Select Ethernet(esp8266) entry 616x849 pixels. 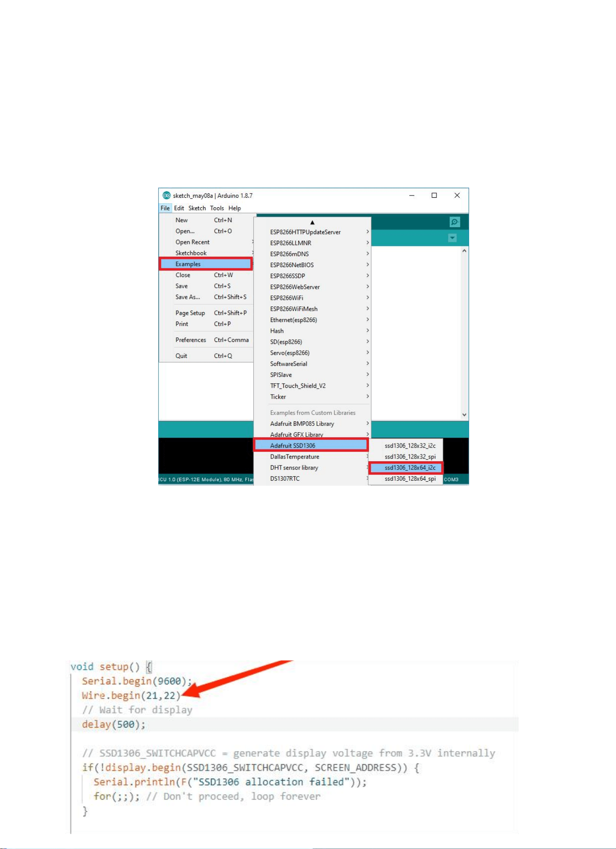point(312,320)
